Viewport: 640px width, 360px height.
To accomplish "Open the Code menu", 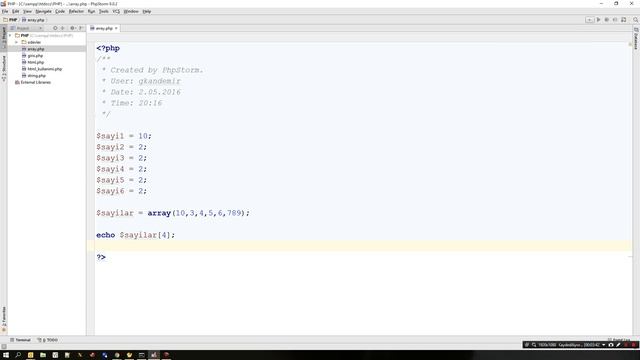I will click(x=60, y=11).
